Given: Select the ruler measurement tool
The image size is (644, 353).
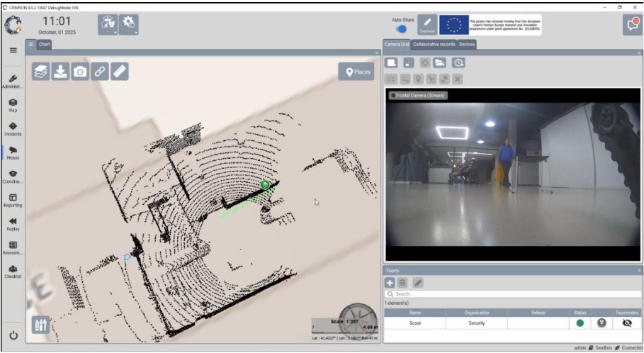Looking at the screenshot, I should [x=120, y=72].
